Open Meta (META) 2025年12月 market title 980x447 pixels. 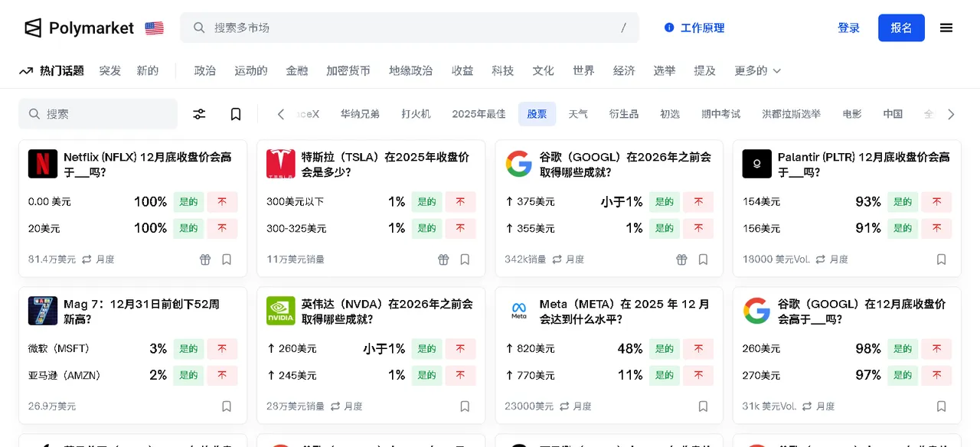click(625, 312)
